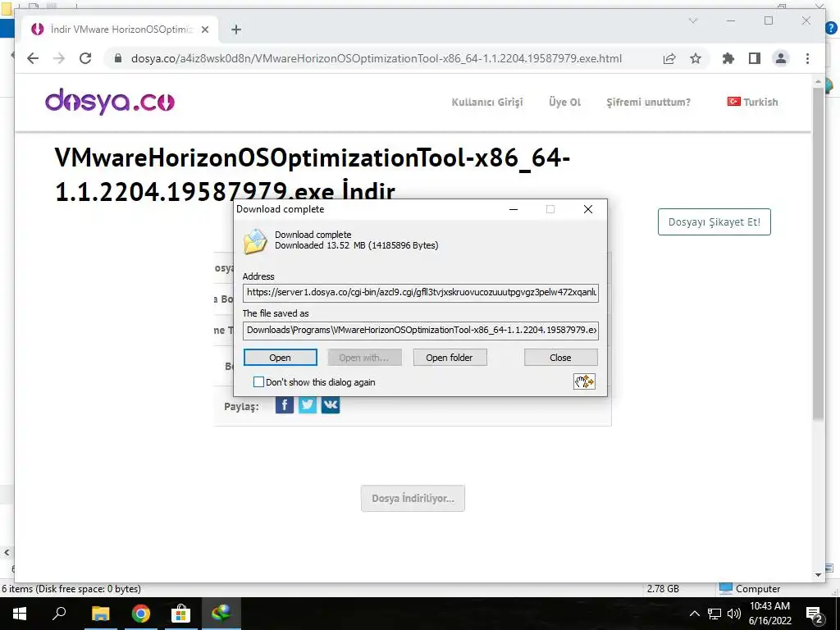Select the İndir VMware HorizonOSOptimiz tab
The height and width of the screenshot is (630, 840).
coord(120,30)
